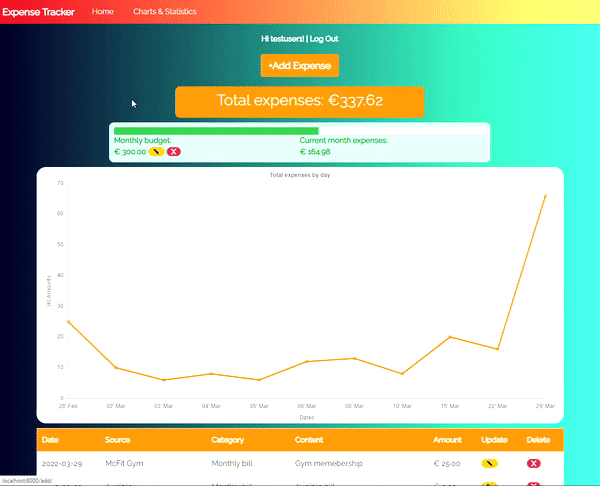Viewport: 600px width, 486px height.
Task: Click the Source column header
Action: pos(117,440)
